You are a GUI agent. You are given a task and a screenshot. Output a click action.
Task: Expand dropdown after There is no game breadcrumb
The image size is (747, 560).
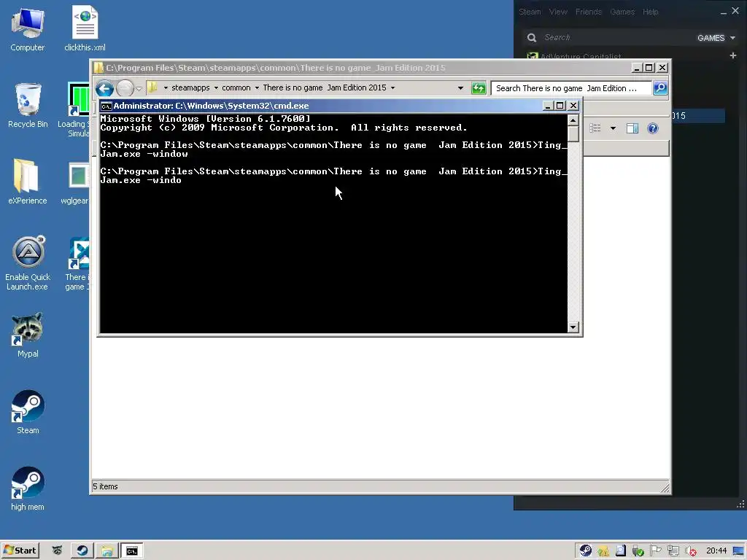[392, 88]
